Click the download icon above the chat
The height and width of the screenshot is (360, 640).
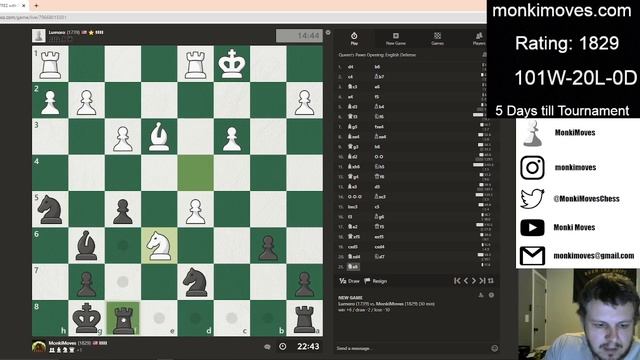coord(481,295)
